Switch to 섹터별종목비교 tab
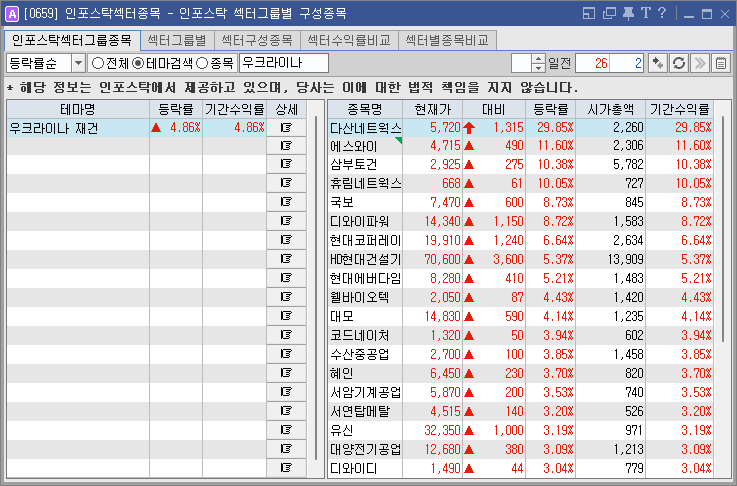 pos(447,40)
